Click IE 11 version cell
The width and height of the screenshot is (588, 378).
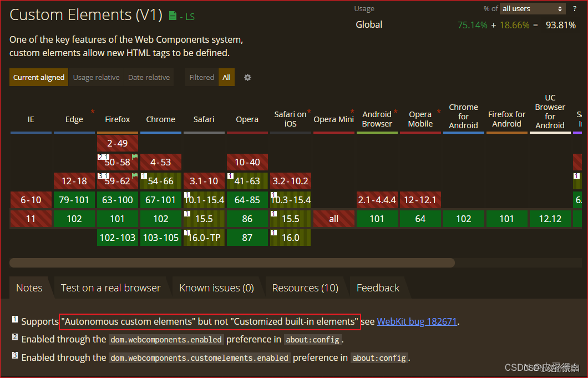(31, 219)
